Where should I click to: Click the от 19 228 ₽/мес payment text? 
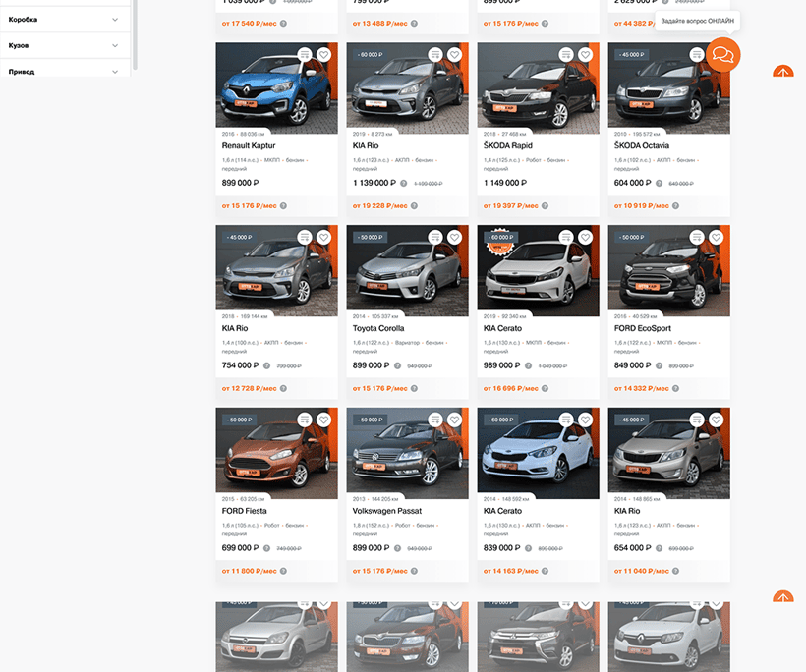click(379, 206)
